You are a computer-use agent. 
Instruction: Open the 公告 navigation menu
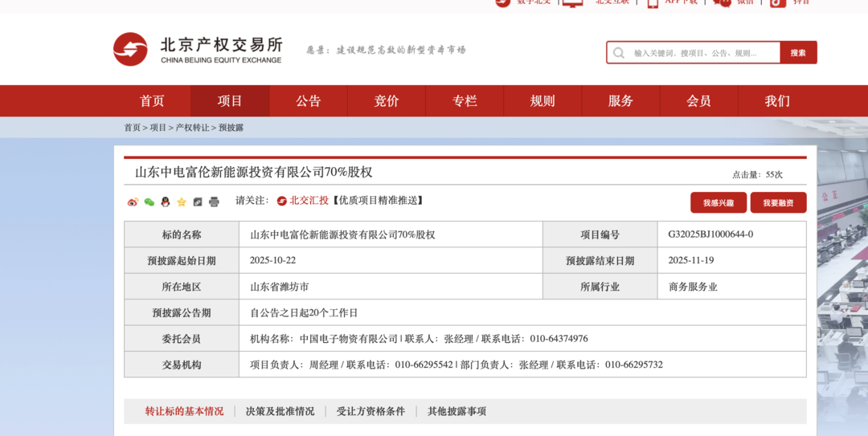pos(308,101)
